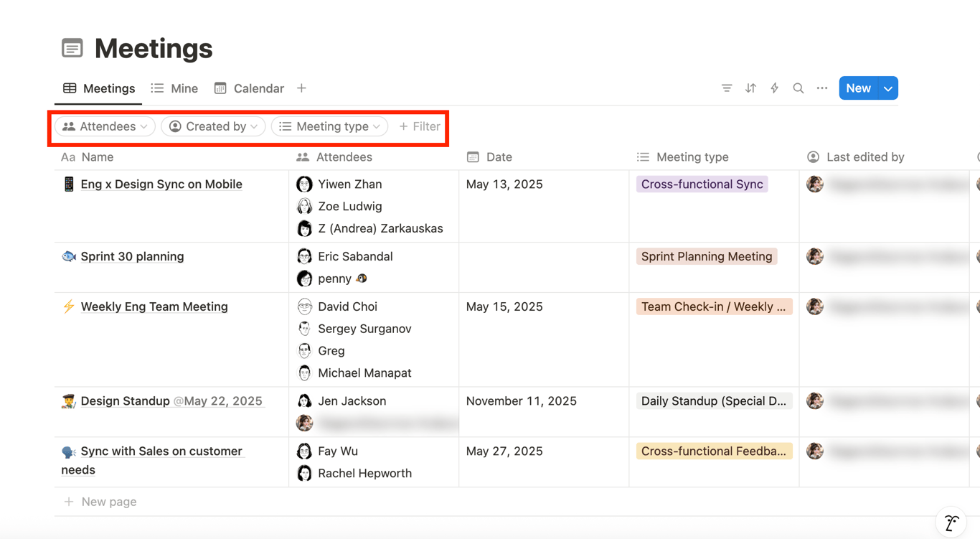Open the Created by filter dropdown
The image size is (980, 539).
pyautogui.click(x=213, y=126)
